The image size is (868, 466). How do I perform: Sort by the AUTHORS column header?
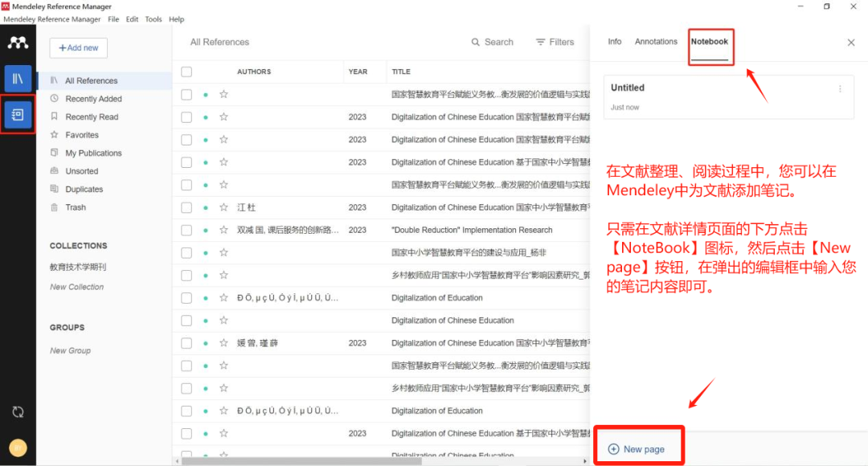point(253,72)
